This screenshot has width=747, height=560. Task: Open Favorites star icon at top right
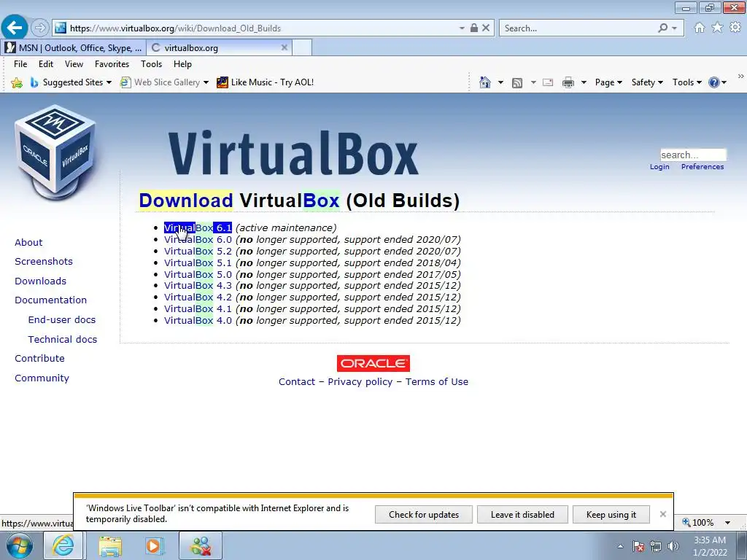coord(717,28)
